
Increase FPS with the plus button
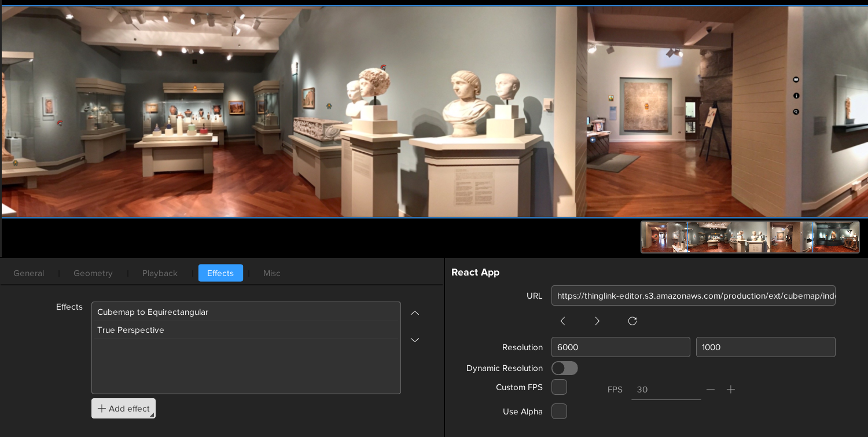point(731,390)
